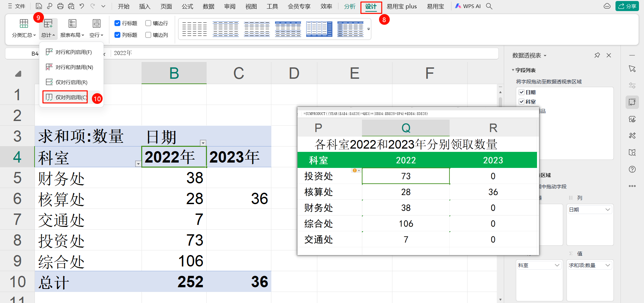Click the 分享 share button

pyautogui.click(x=627, y=6)
